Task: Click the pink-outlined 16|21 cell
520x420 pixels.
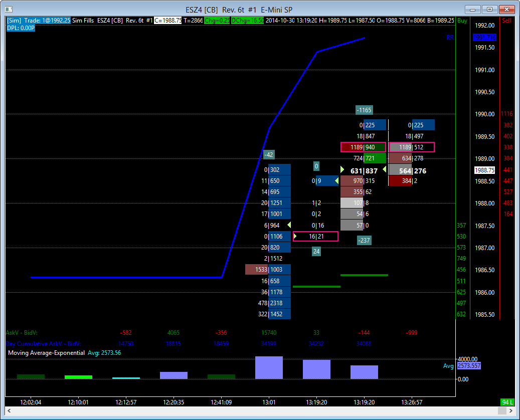Action: click(x=316, y=237)
